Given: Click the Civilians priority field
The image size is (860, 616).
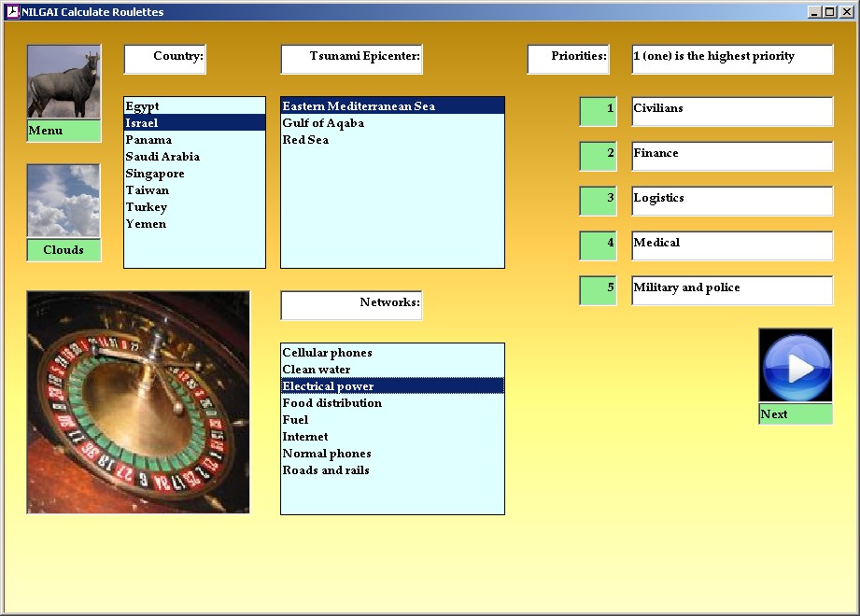Looking at the screenshot, I should pos(731,111).
